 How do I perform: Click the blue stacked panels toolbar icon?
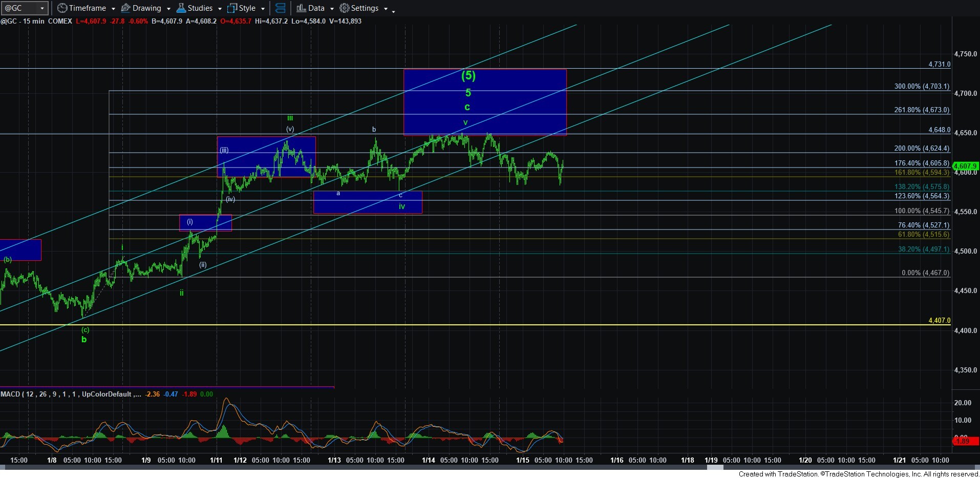click(x=280, y=8)
